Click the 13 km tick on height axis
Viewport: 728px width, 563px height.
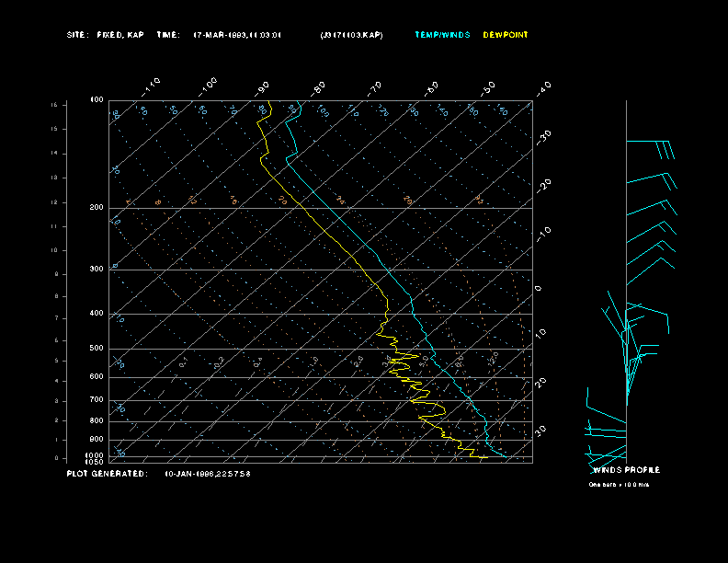(55, 178)
